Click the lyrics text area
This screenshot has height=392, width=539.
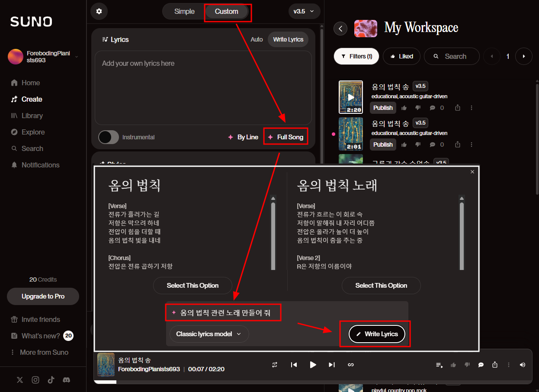click(203, 88)
